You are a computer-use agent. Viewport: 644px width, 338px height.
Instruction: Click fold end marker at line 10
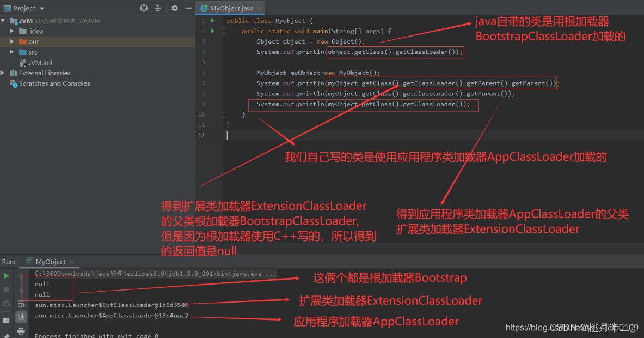(x=224, y=114)
